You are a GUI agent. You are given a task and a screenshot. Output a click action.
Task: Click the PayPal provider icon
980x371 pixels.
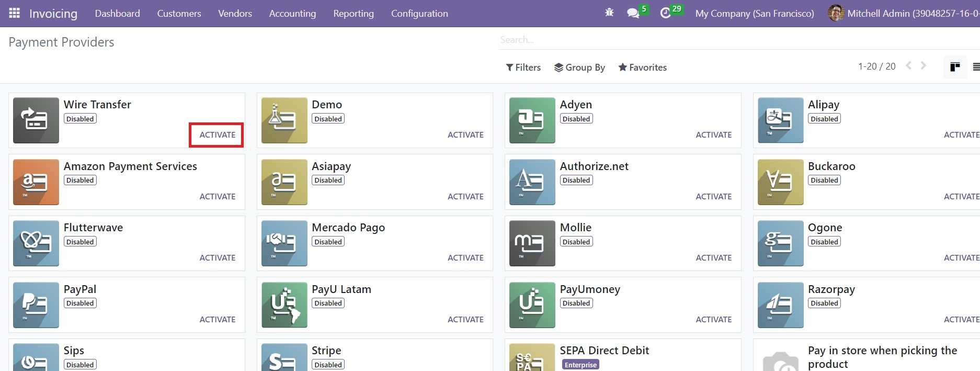pos(36,305)
